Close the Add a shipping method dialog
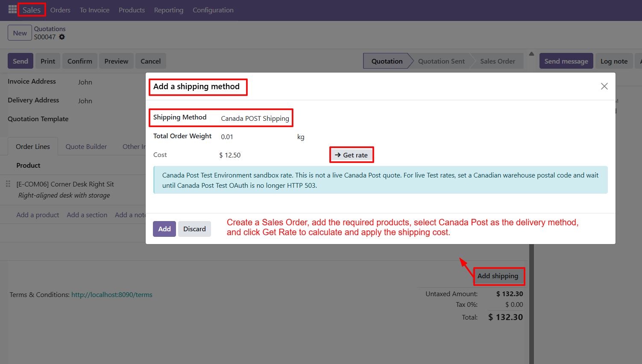Image resolution: width=642 pixels, height=364 pixels. (x=604, y=86)
